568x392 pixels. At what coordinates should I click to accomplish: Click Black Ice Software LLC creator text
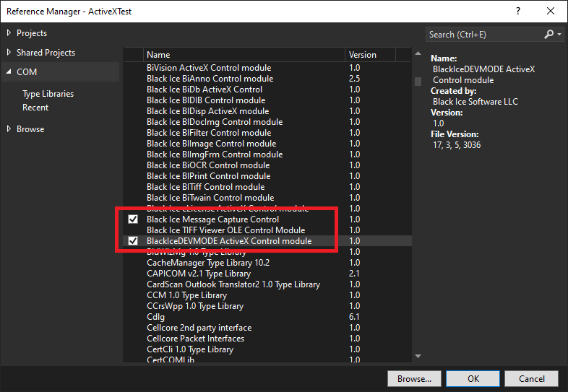[476, 102]
